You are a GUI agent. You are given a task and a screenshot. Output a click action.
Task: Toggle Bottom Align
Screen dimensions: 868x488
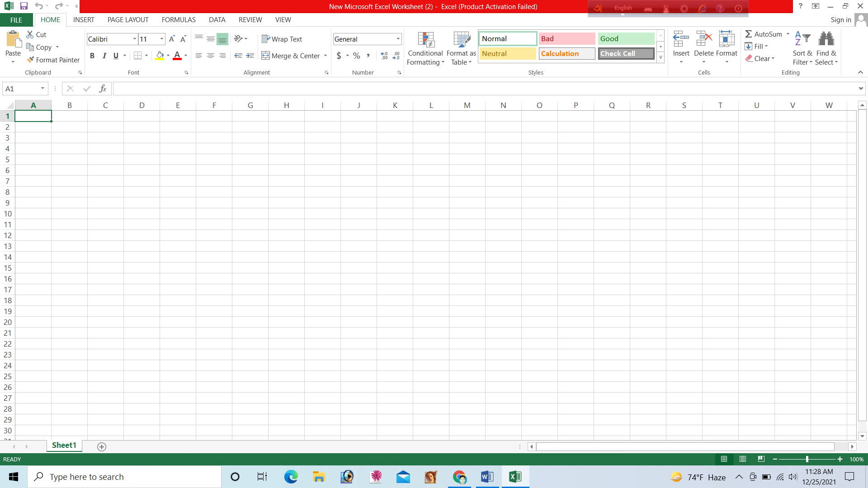(x=222, y=39)
